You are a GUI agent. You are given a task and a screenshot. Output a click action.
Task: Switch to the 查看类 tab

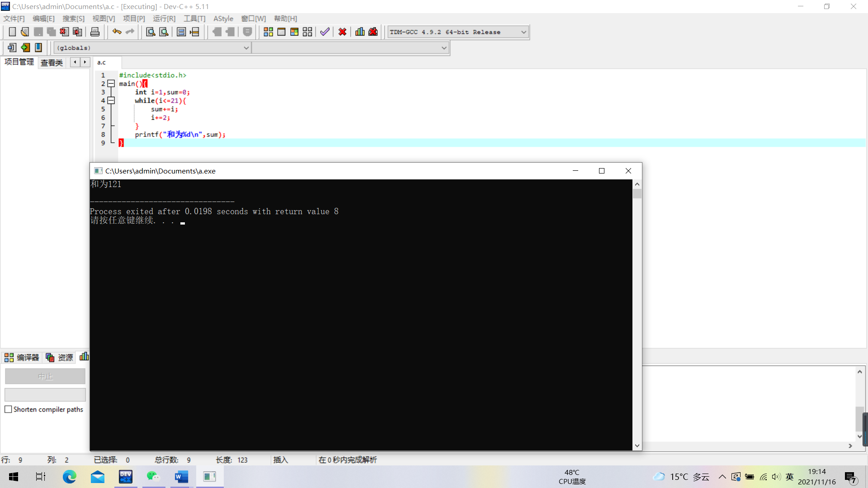52,62
